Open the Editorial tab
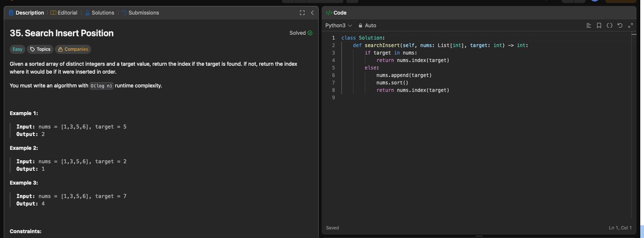 64,12
